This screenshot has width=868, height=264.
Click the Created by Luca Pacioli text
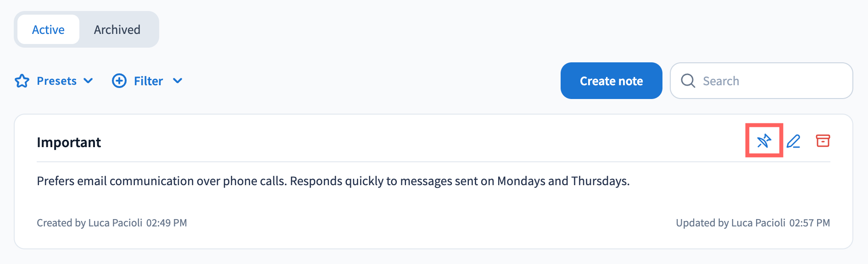pos(89,223)
